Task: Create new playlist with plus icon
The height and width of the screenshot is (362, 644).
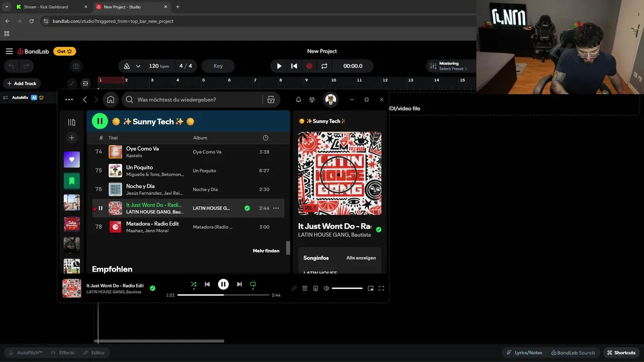Action: (x=71, y=138)
